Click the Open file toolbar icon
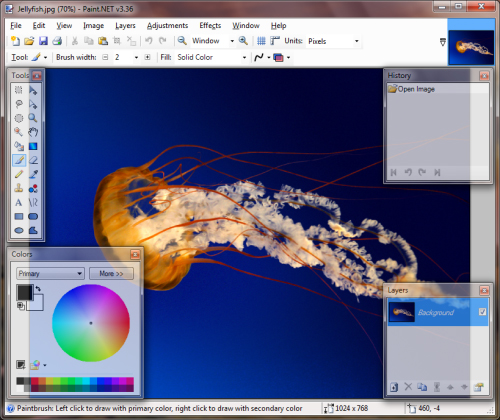 pos(29,41)
